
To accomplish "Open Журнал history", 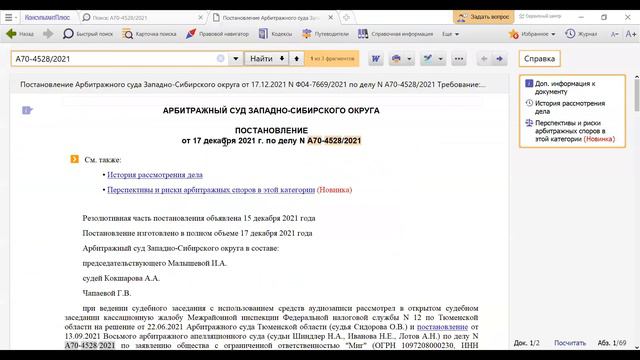I will pos(581,34).
